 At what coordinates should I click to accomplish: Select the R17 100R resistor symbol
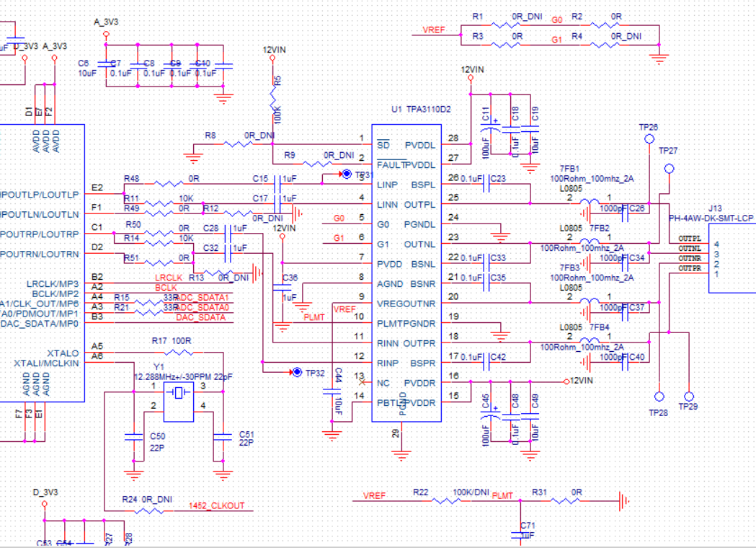click(179, 353)
